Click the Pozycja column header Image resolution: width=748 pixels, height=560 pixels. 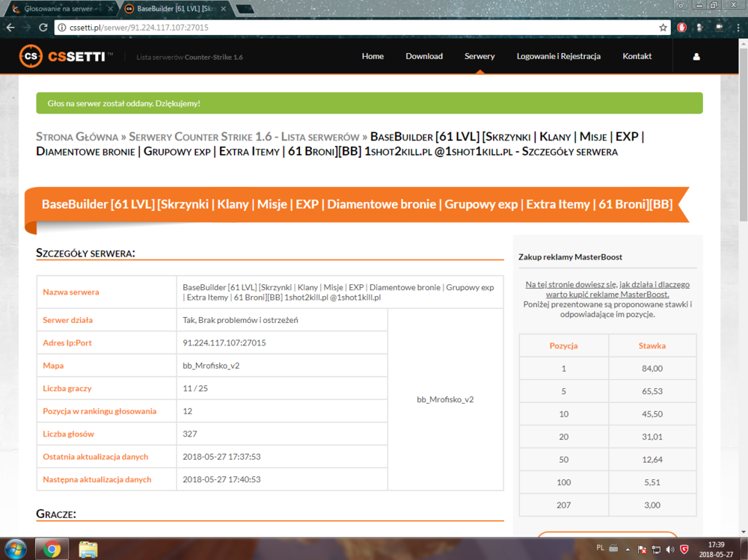pyautogui.click(x=563, y=345)
